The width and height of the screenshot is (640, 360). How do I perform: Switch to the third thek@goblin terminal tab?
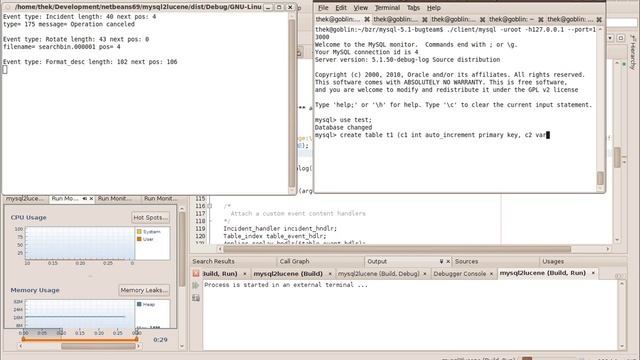(x=453, y=19)
